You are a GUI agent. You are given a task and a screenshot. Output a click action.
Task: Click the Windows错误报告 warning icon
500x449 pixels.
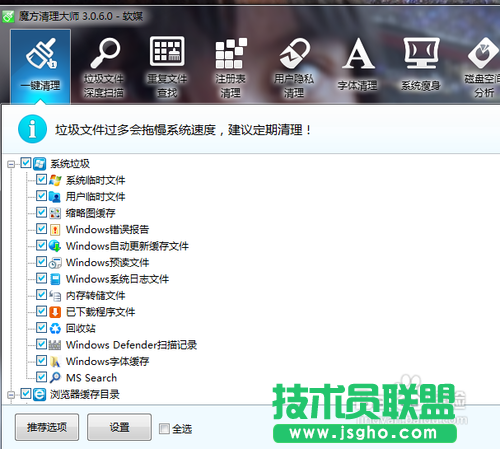pos(55,230)
